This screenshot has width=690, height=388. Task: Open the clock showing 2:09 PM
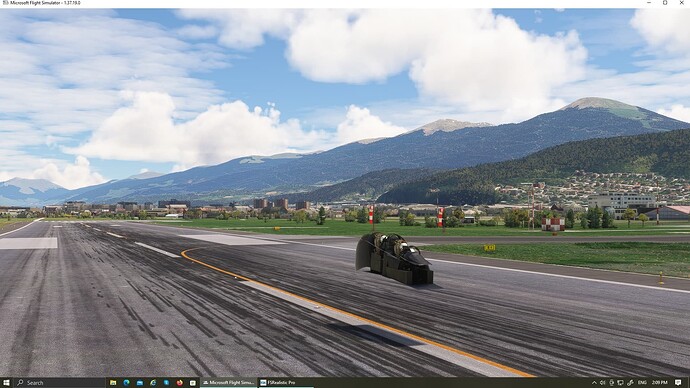[660, 383]
